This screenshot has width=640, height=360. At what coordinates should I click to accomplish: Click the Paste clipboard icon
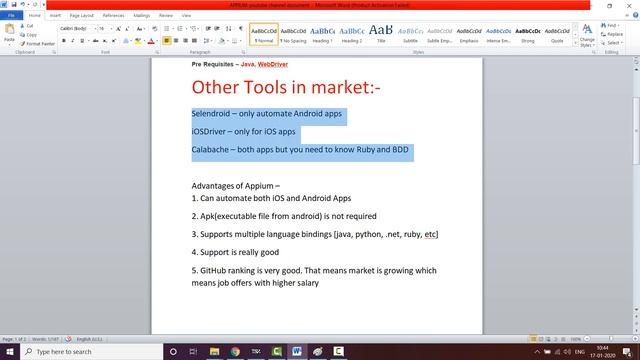[x=9, y=29]
